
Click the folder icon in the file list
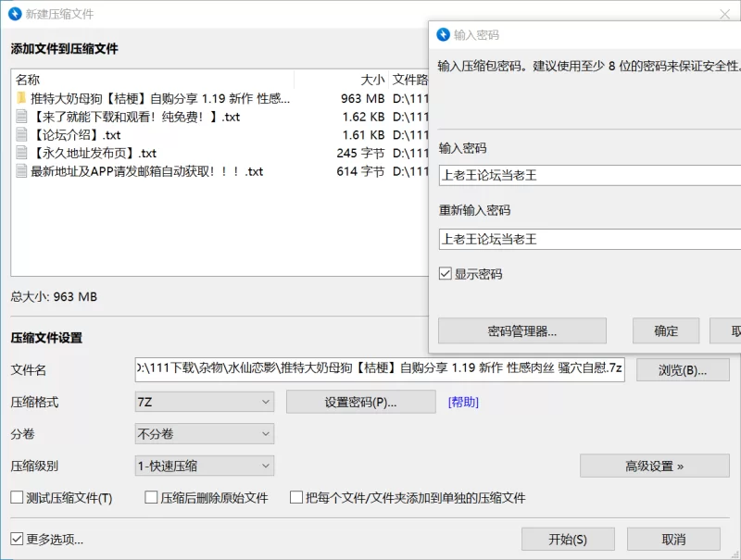21,98
